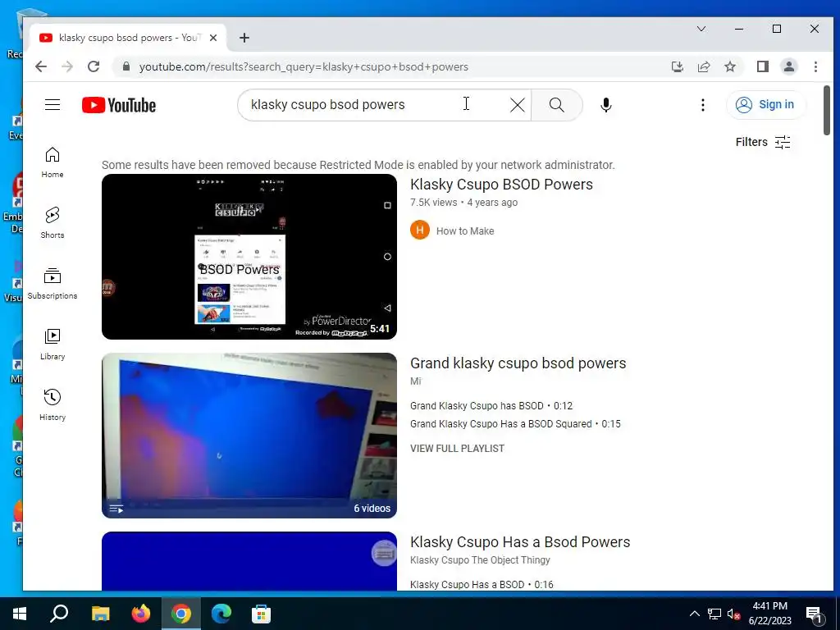Toggle Chrome side panel
The image size is (840, 630).
point(762,66)
